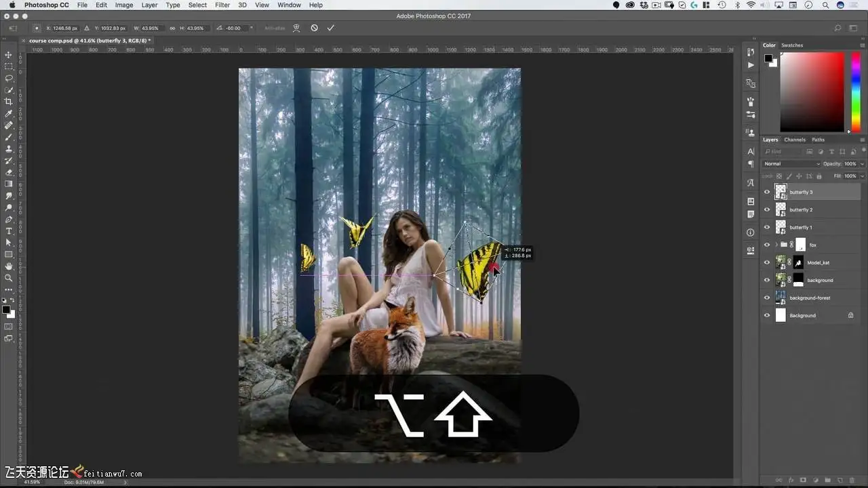Switch to the Swatches tab

click(792, 45)
